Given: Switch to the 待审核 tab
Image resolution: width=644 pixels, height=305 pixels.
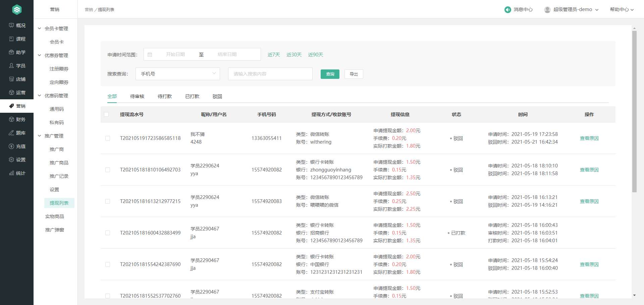Looking at the screenshot, I should [x=137, y=96].
